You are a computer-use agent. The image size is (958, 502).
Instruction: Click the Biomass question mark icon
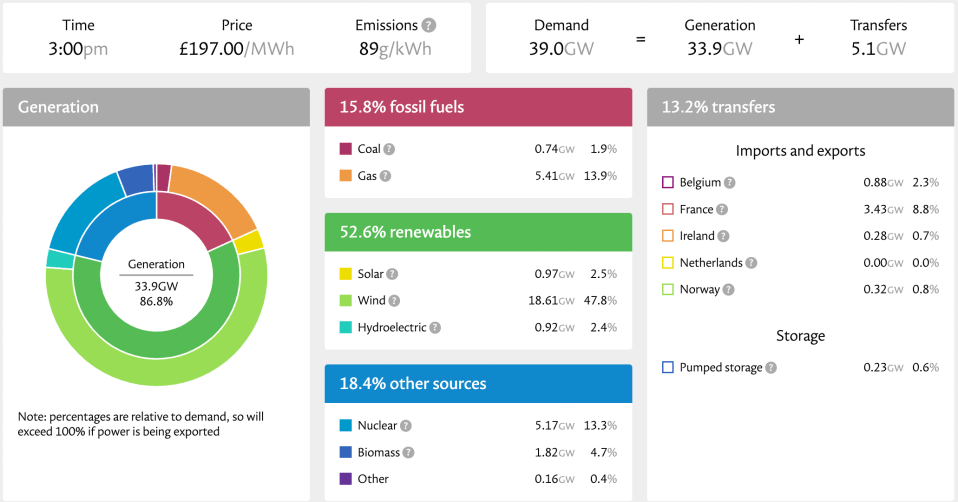point(409,452)
